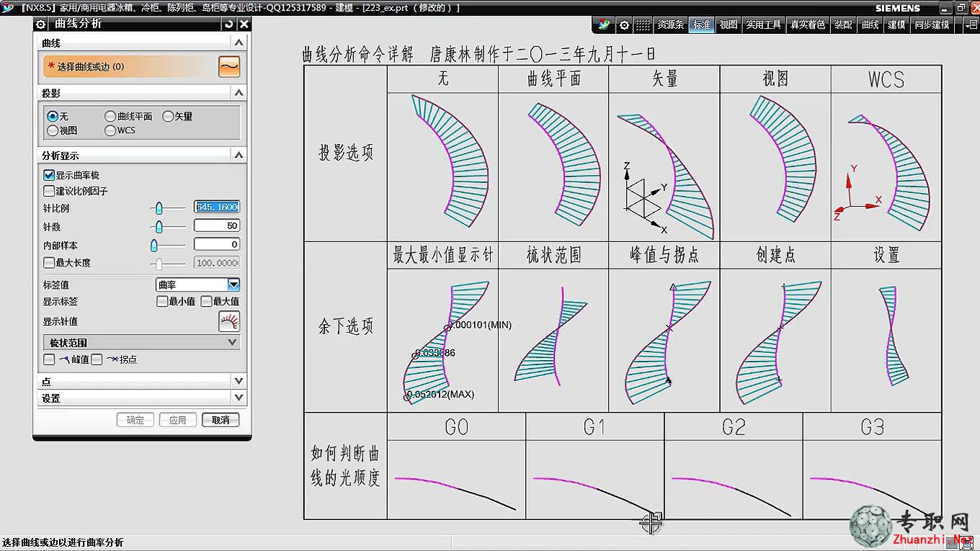Click the 最大长度 value field 100.0000
This screenshot has height=551, width=980.
tap(217, 263)
